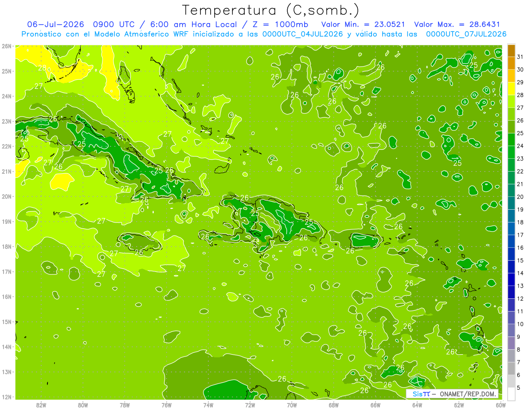The image size is (532, 411).
Task: Click the 15N latitude axis label
Action: pos(6,321)
